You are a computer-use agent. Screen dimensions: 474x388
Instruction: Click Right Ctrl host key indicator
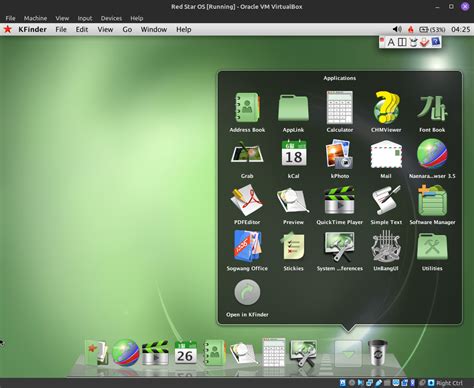pyautogui.click(x=449, y=383)
